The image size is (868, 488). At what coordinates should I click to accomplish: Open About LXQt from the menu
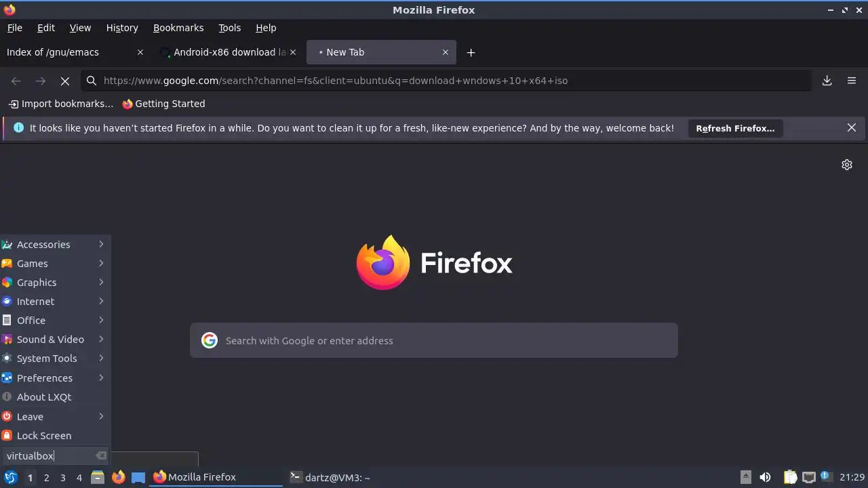(x=55, y=396)
